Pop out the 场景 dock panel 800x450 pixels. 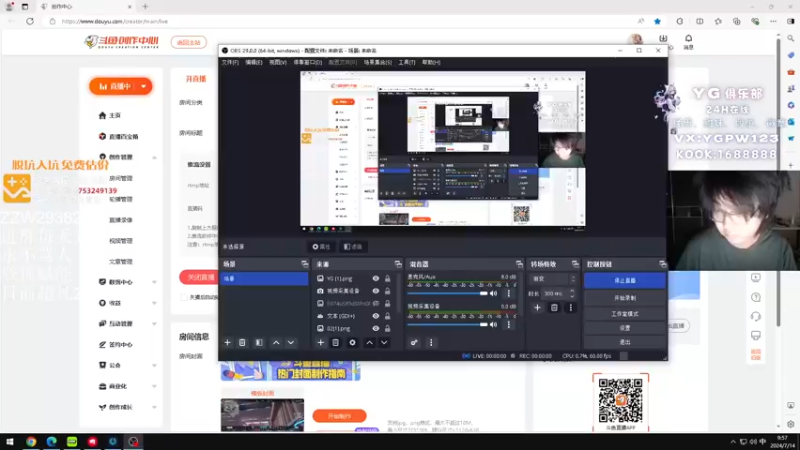305,264
